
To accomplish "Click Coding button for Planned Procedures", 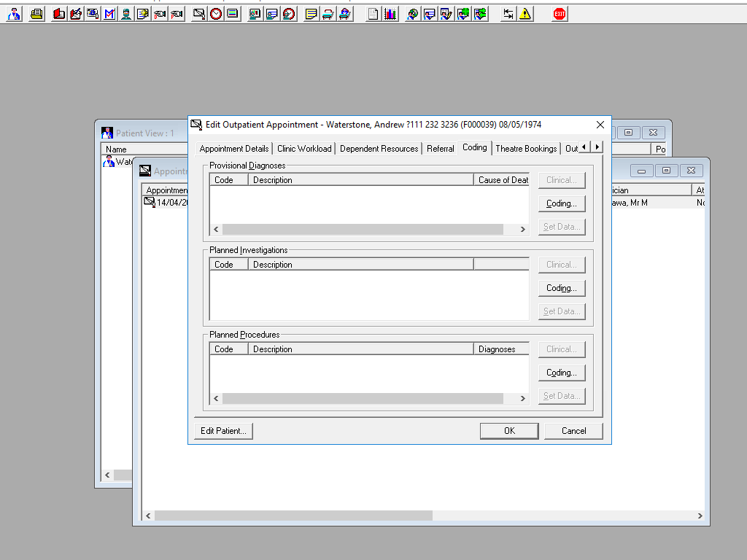I will [562, 373].
